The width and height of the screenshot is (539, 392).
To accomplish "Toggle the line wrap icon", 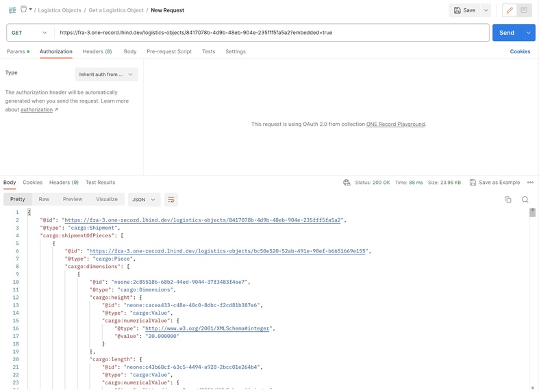I will pyautogui.click(x=171, y=200).
